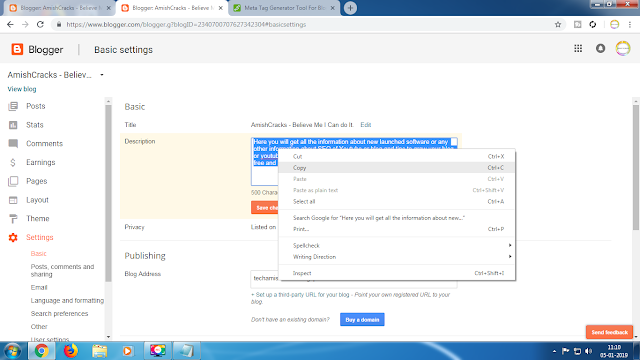Open the Comments speech bubble icon
Image resolution: width=640 pixels, height=360 pixels.
tap(13, 144)
